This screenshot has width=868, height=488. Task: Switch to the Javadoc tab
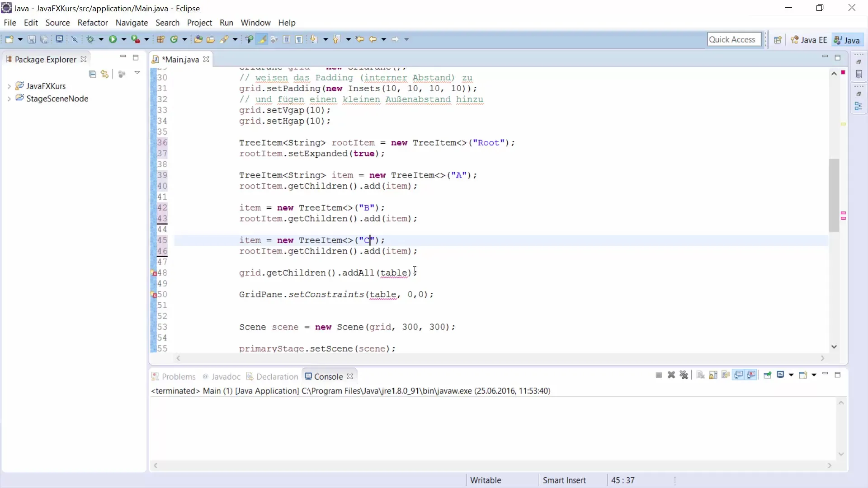[x=222, y=376]
